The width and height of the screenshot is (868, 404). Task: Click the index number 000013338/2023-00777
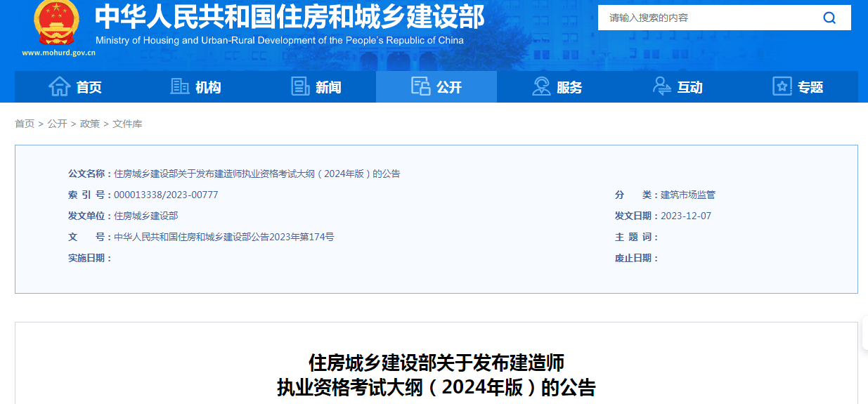pos(166,195)
